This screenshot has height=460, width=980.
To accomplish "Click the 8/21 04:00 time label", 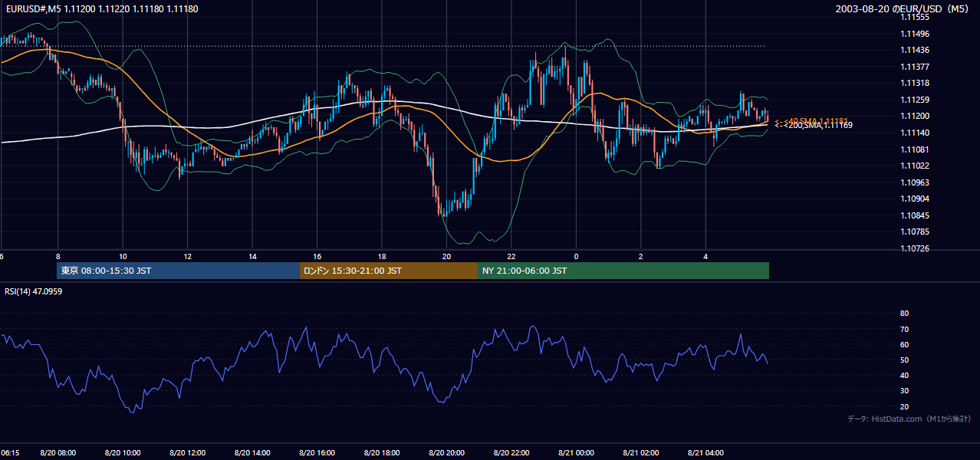I will point(705,453).
